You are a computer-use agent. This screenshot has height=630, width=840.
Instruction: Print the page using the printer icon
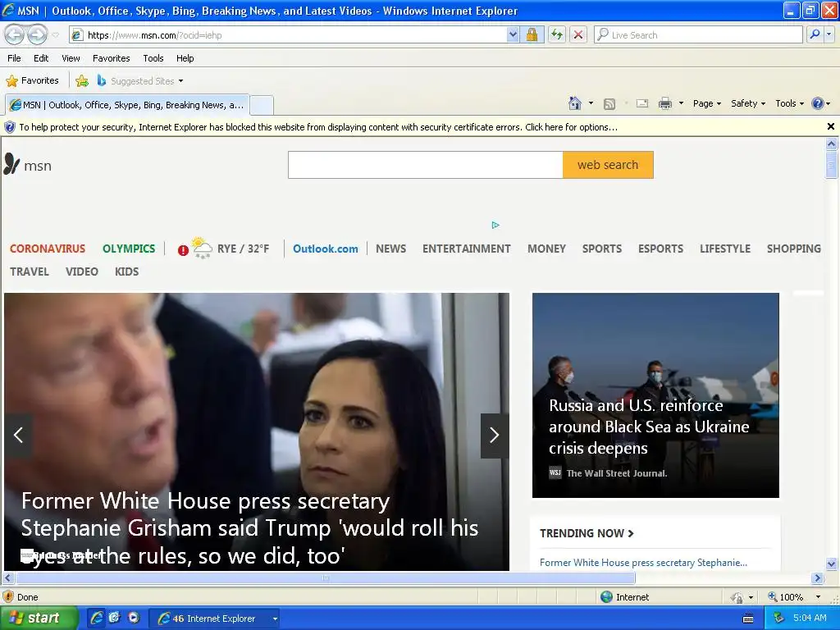[664, 103]
